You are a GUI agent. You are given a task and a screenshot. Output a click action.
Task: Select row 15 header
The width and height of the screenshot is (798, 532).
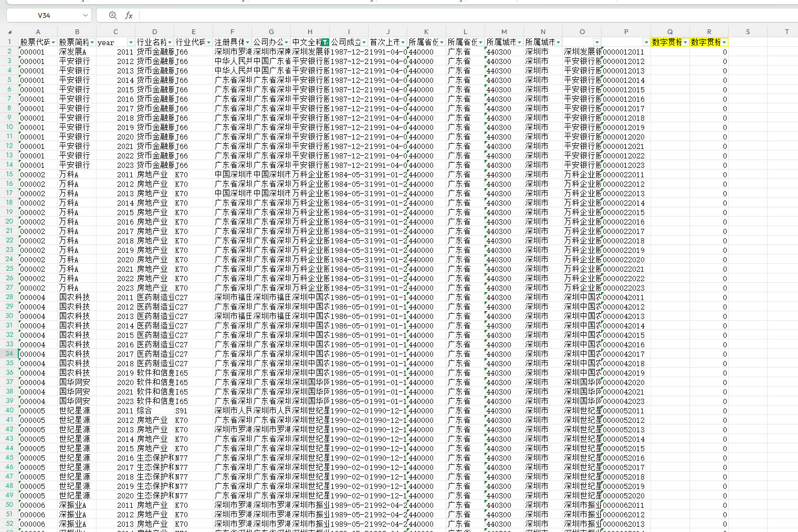[x=9, y=174]
